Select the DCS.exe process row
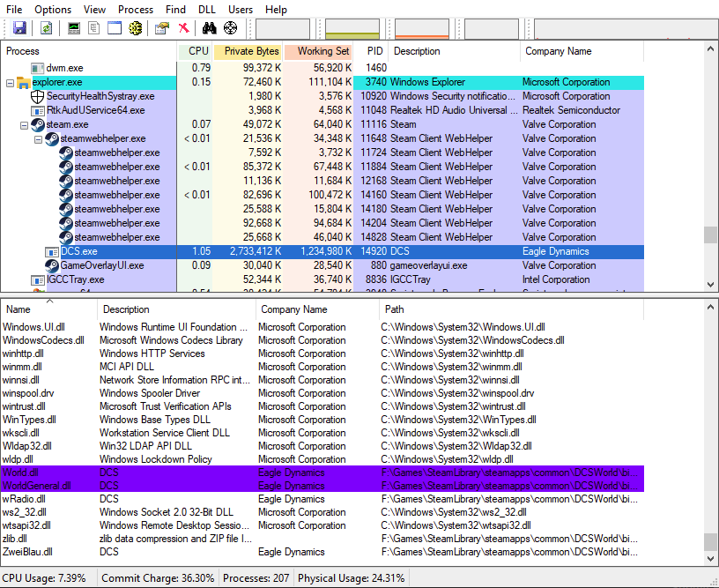This screenshot has width=719, height=588. pos(322,252)
